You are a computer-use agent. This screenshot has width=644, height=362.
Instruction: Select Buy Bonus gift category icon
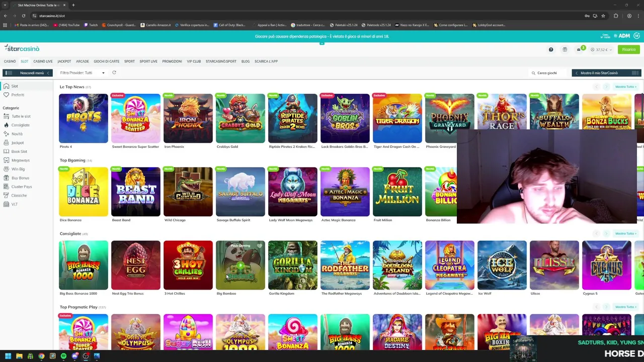click(x=6, y=178)
